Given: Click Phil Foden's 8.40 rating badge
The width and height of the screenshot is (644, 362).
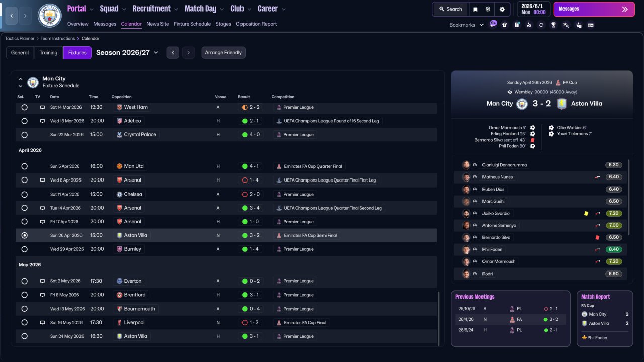Looking at the screenshot, I should (613, 249).
